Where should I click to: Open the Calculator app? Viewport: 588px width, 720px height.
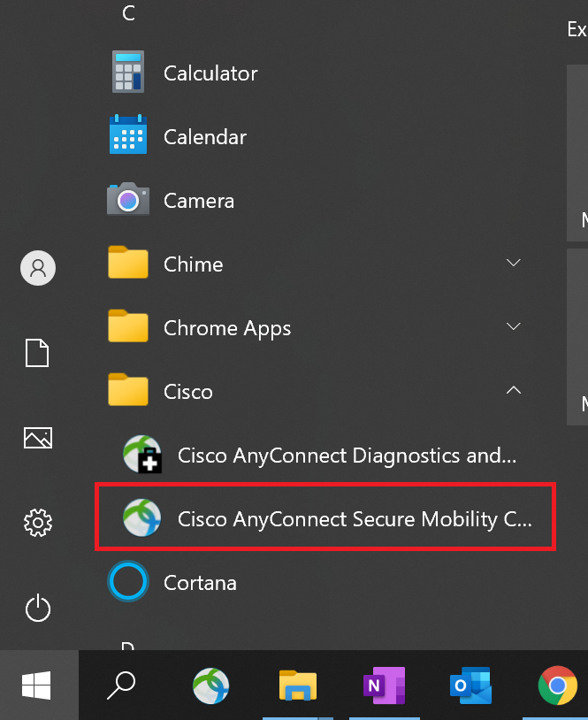pos(317,73)
